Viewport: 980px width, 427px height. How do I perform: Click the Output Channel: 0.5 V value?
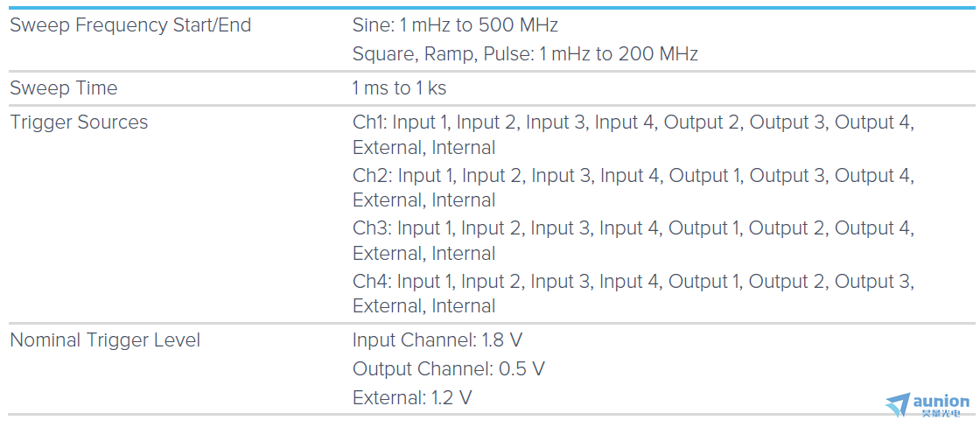pyautogui.click(x=449, y=369)
